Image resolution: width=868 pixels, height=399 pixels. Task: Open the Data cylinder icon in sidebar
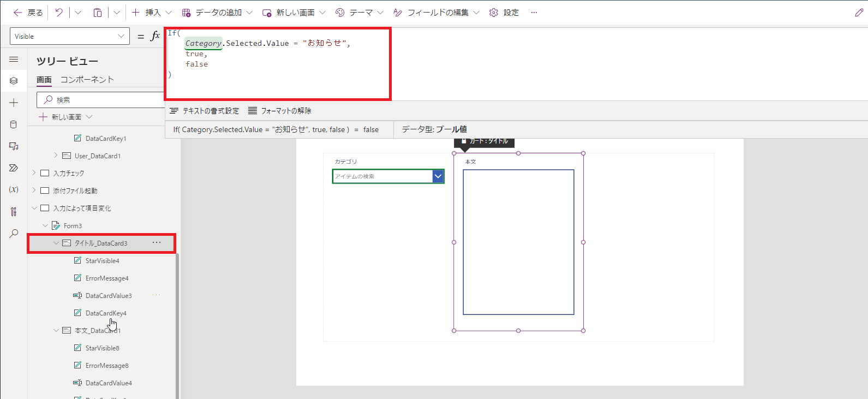click(x=14, y=124)
